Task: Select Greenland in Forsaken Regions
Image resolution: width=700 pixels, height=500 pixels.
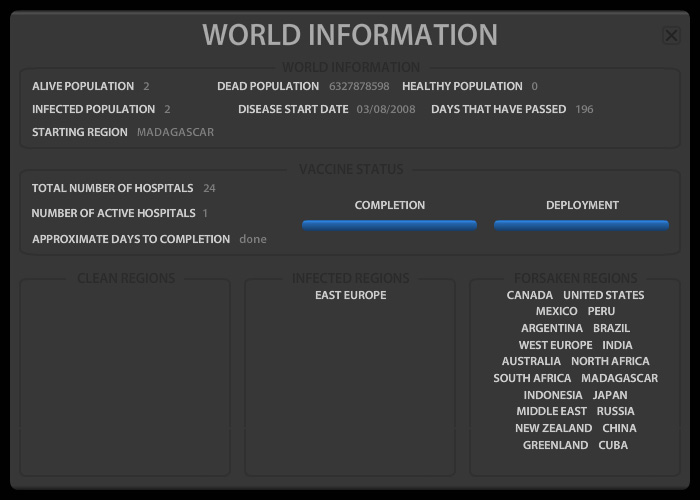Action: 555,445
